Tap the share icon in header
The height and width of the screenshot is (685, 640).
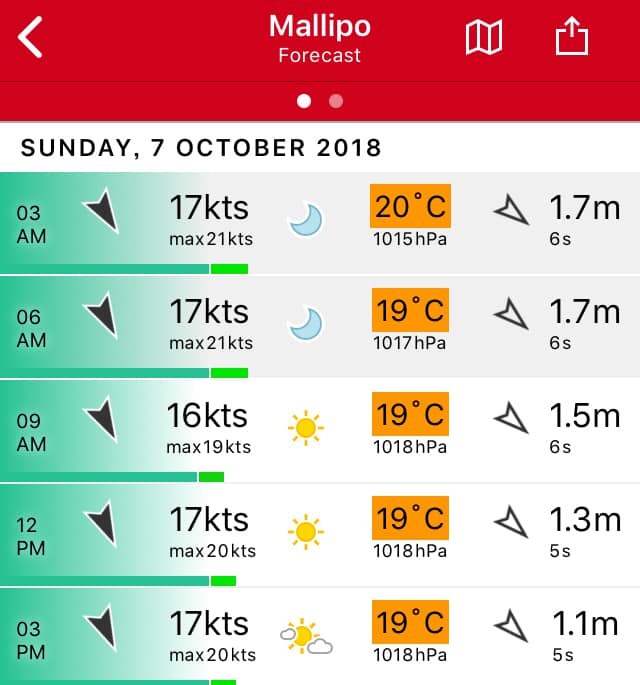572,36
